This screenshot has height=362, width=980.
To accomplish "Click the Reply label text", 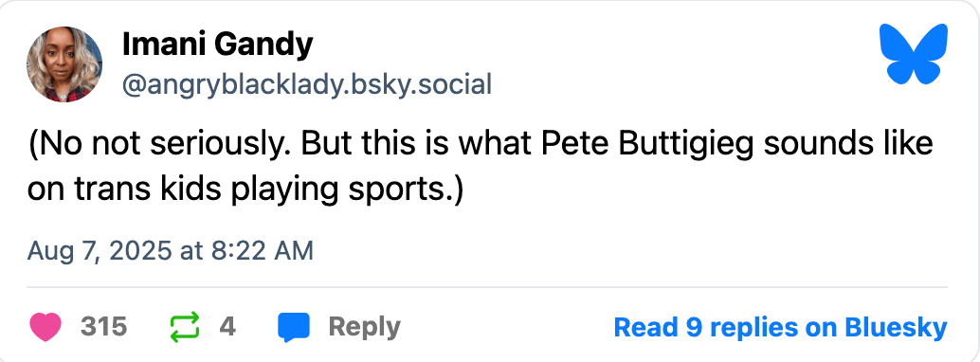I will point(364,327).
